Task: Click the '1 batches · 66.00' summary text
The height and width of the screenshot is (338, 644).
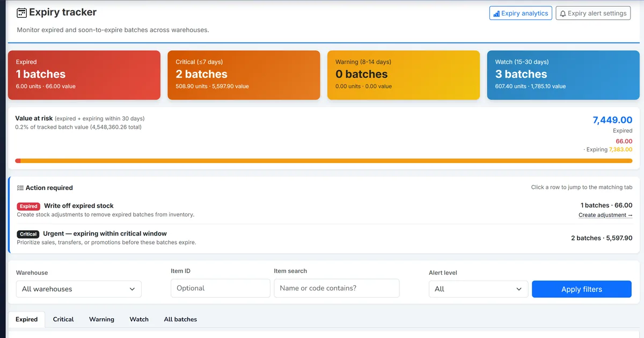Action: 606,205
